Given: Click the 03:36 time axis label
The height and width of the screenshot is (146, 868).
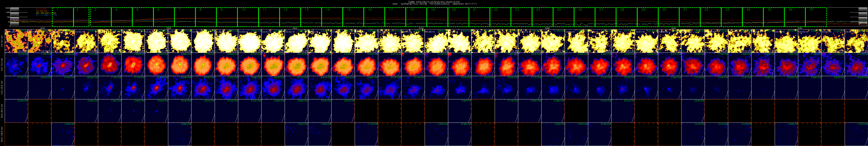Looking at the screenshot, I should tap(169, 28).
